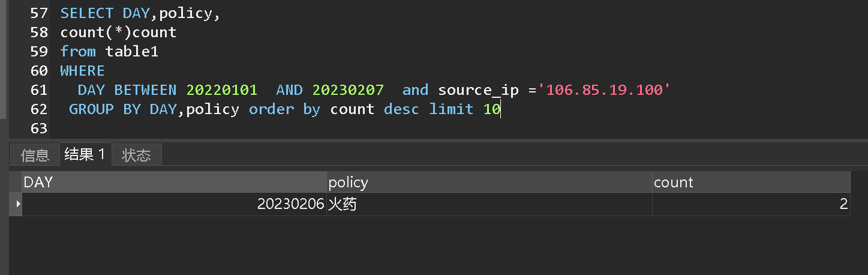Click line number 60 in the gutter
The height and width of the screenshot is (275, 868).
(39, 71)
